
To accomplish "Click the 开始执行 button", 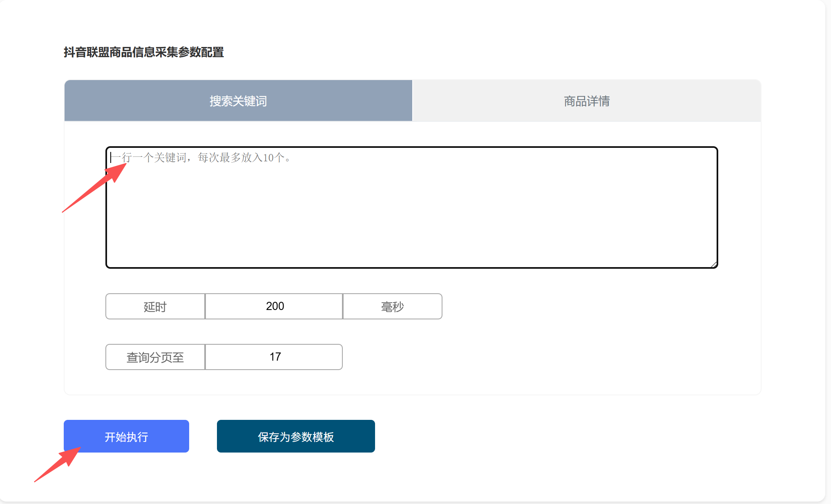I will [126, 436].
